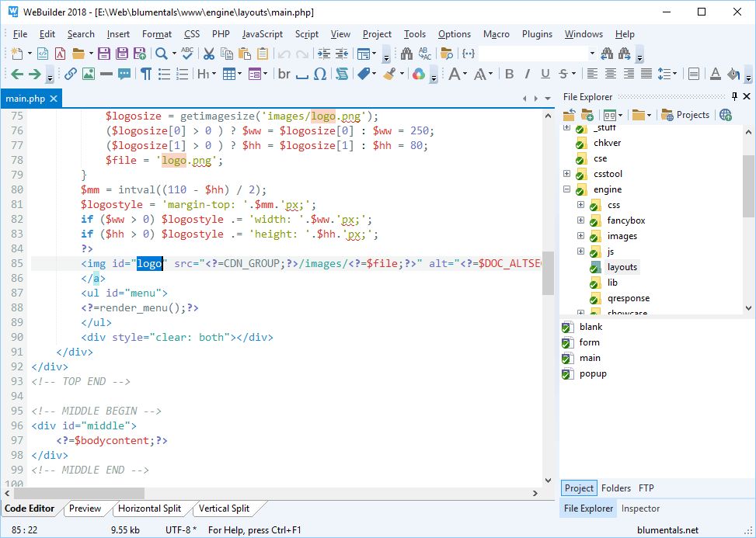The height and width of the screenshot is (538, 756).
Task: Pin the File Explorer panel
Action: pyautogui.click(x=734, y=96)
